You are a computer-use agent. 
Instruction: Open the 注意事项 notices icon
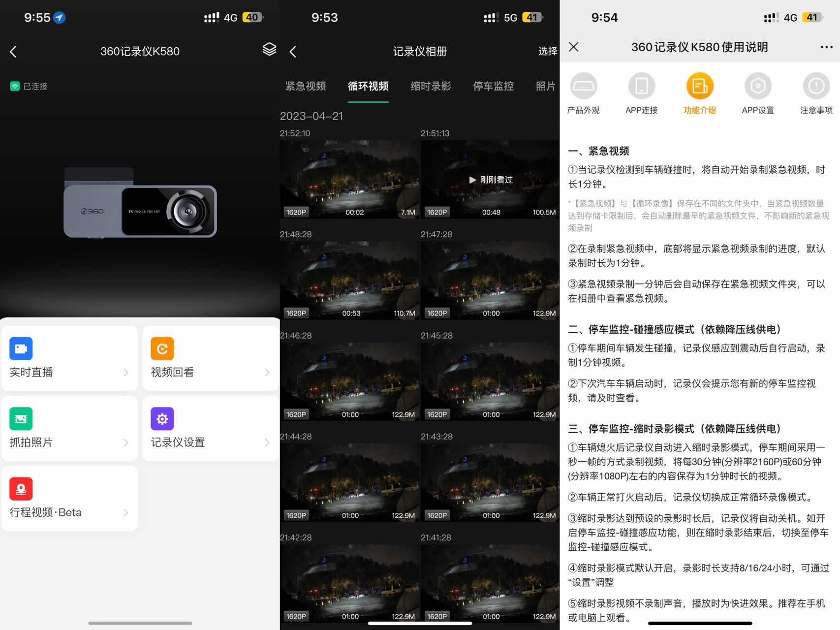click(815, 85)
